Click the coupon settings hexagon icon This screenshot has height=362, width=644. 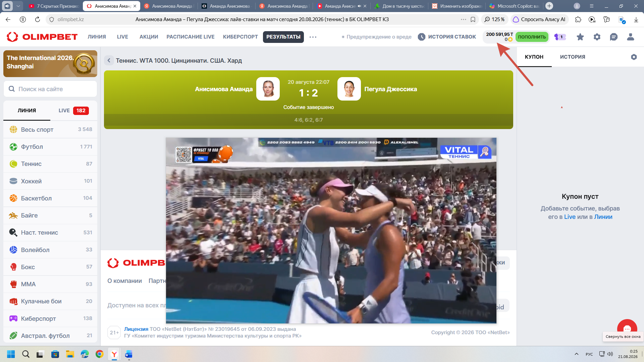(x=634, y=57)
